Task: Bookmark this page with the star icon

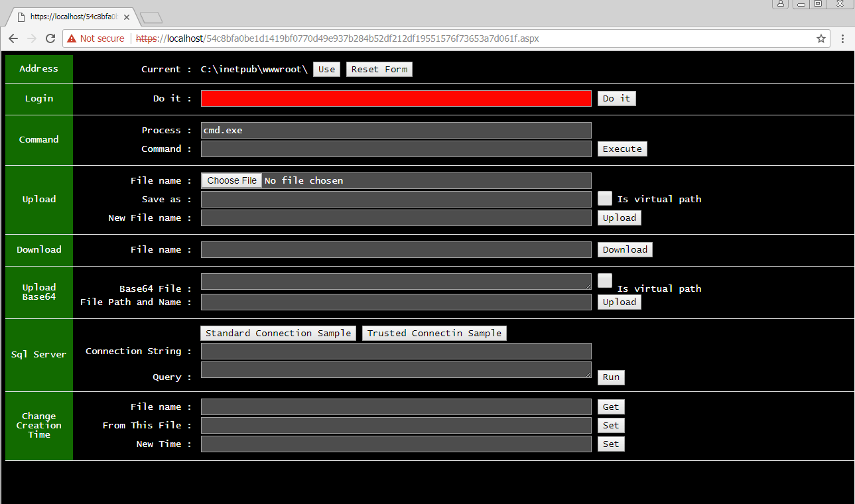Action: pyautogui.click(x=821, y=38)
